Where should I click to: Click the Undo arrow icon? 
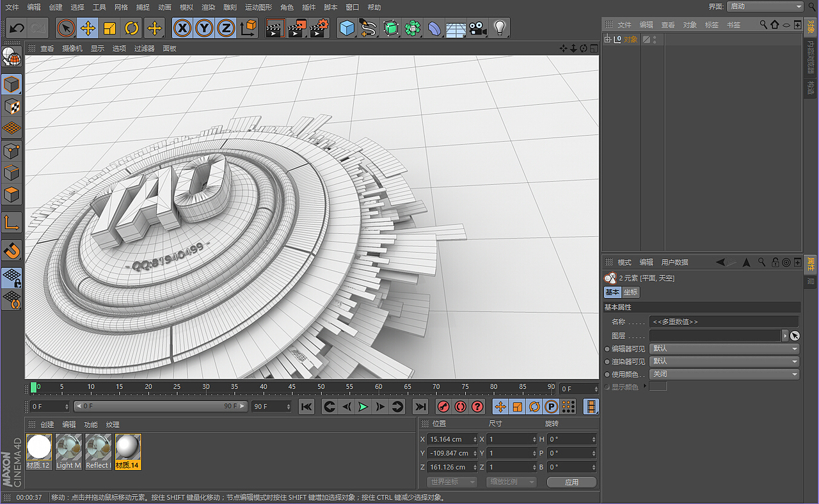point(17,28)
